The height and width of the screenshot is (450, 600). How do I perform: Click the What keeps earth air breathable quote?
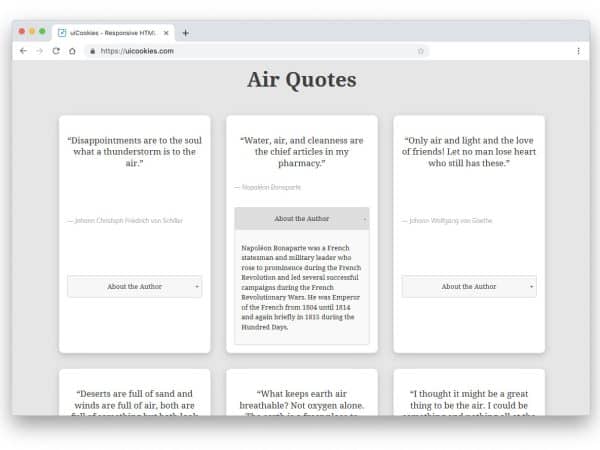tap(302, 402)
